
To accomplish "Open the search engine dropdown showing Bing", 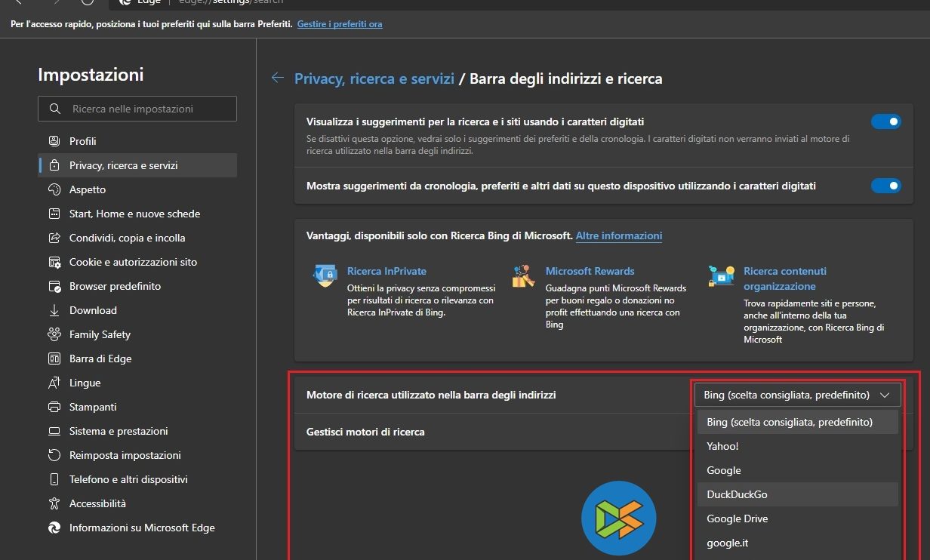I will click(x=796, y=395).
